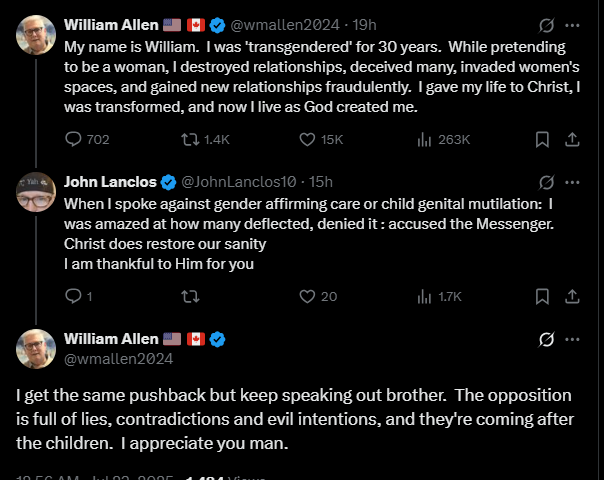
Task: Like William Allen's post with 15K likes
Action: [309, 139]
